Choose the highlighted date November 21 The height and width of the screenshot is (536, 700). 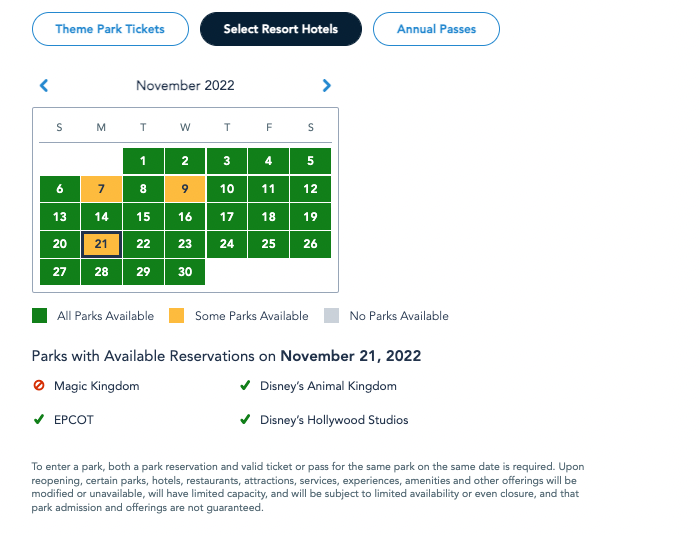coord(101,244)
